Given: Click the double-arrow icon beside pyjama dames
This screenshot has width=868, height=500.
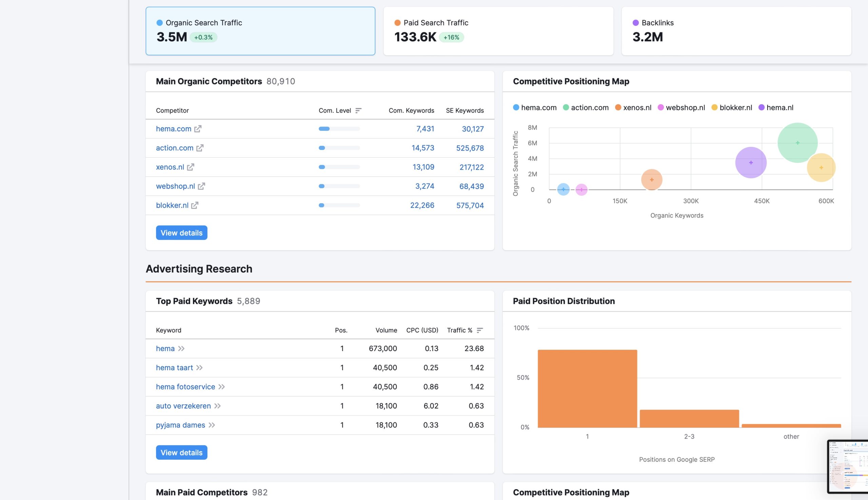Looking at the screenshot, I should 212,425.
